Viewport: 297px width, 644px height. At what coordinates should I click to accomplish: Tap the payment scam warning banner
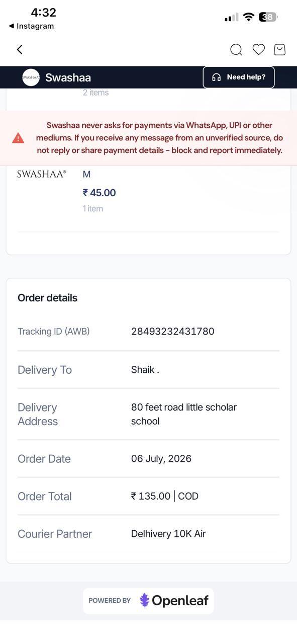coord(148,138)
